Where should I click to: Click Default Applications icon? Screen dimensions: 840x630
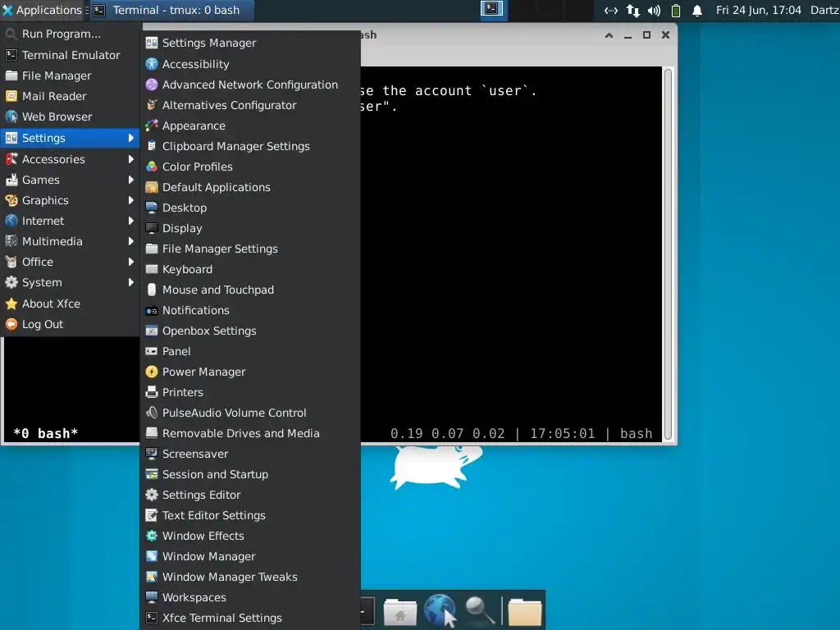point(152,187)
